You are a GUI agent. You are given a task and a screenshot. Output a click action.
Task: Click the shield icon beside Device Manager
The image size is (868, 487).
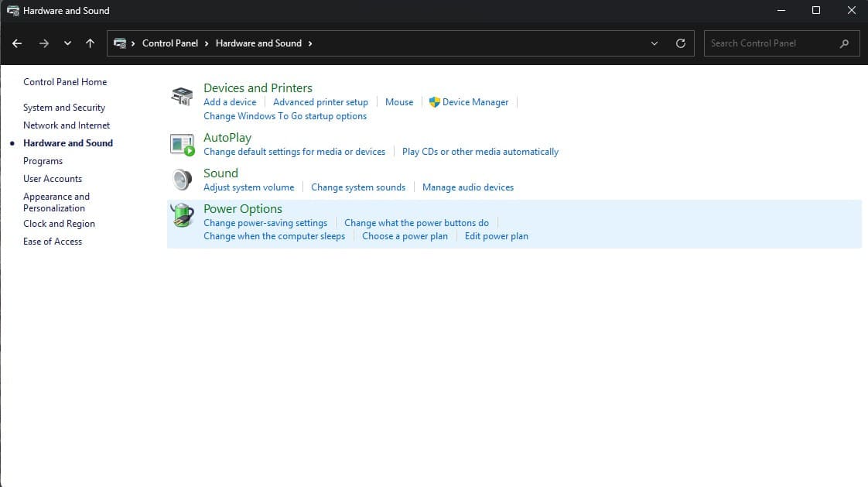[x=435, y=102]
